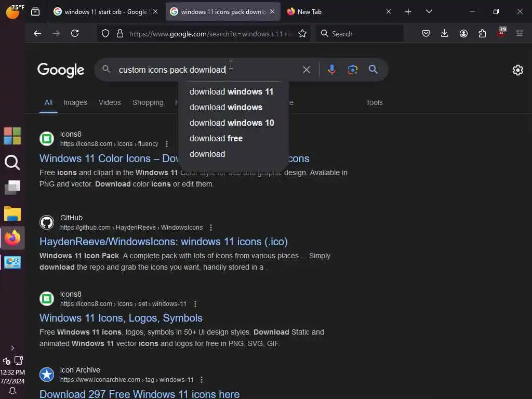
Task: Open Google quick settings gear
Action: click(x=518, y=70)
